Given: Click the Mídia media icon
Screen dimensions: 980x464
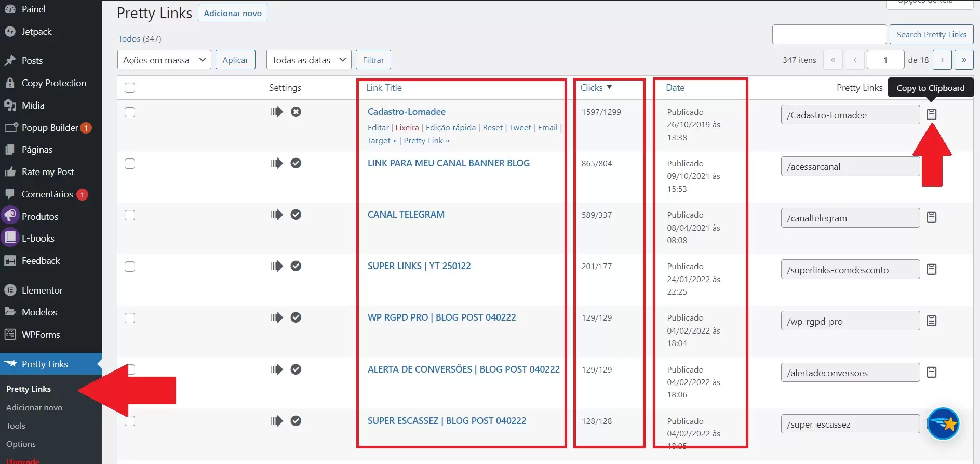Looking at the screenshot, I should click(x=10, y=105).
